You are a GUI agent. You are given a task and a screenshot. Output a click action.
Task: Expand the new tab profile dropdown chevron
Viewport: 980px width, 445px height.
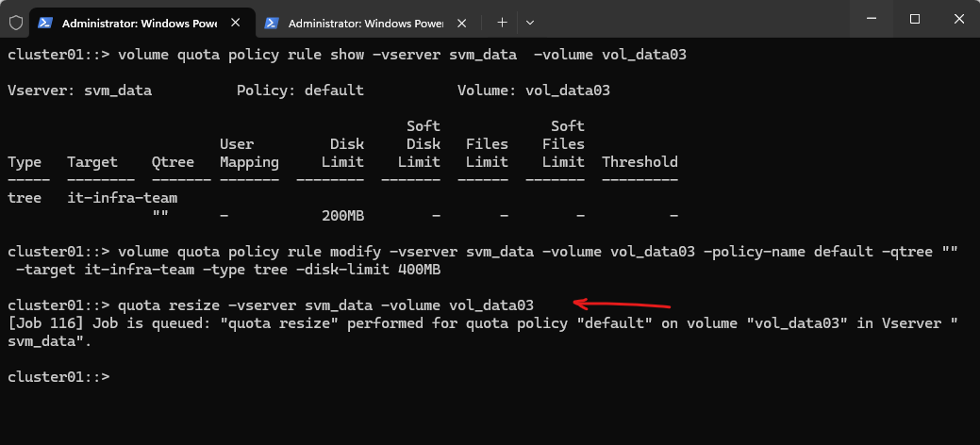pyautogui.click(x=530, y=22)
